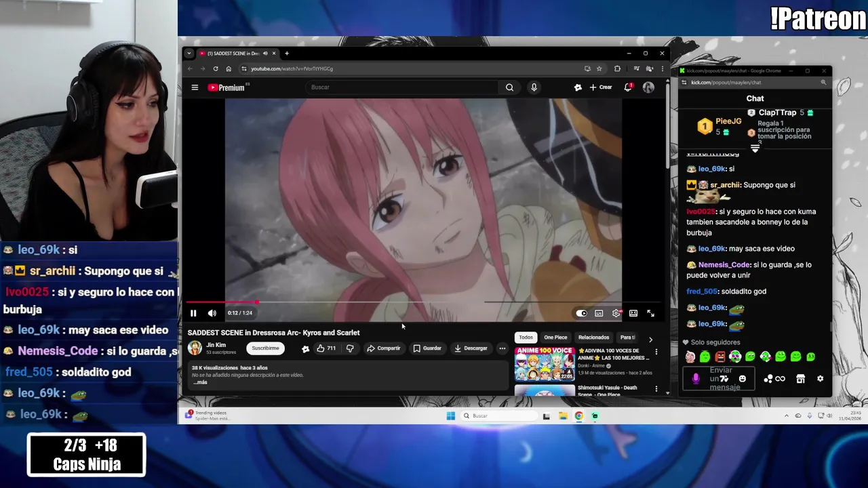Screen dimensions: 868x488
Task: Mute the tab via its speaker icon
Action: (x=266, y=54)
